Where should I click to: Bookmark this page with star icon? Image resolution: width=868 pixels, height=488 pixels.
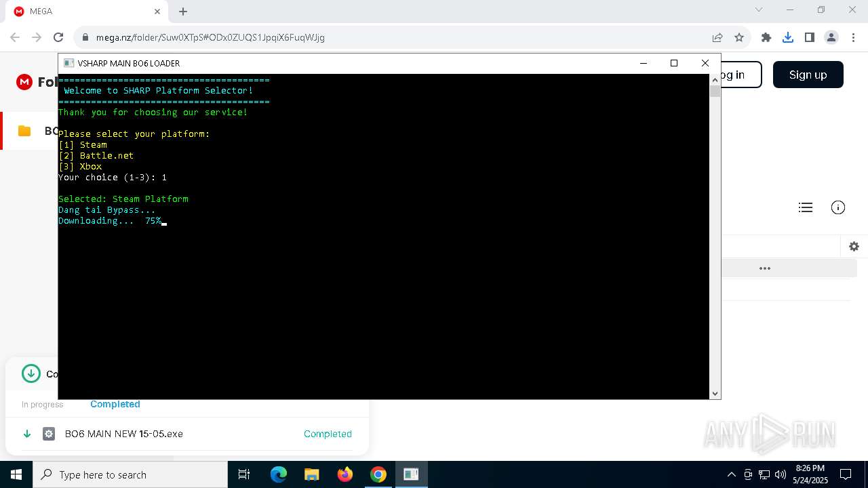[x=739, y=37]
